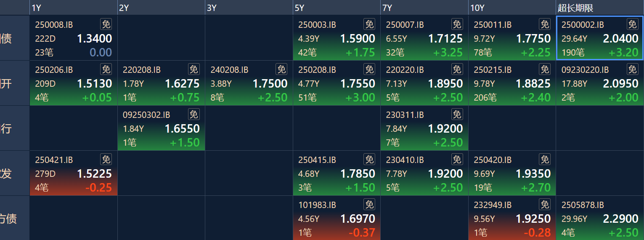
Task: Click the 免 badge on 240208.IB
Action: click(x=281, y=69)
